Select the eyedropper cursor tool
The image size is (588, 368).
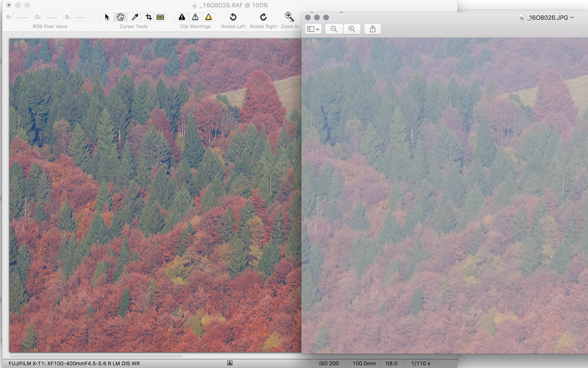click(x=134, y=17)
